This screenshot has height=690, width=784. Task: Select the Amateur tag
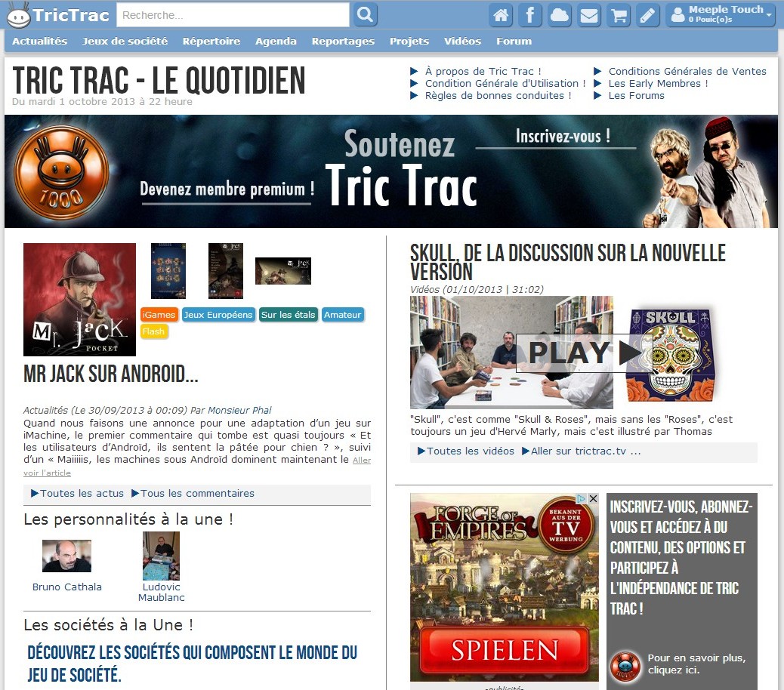[x=342, y=315]
